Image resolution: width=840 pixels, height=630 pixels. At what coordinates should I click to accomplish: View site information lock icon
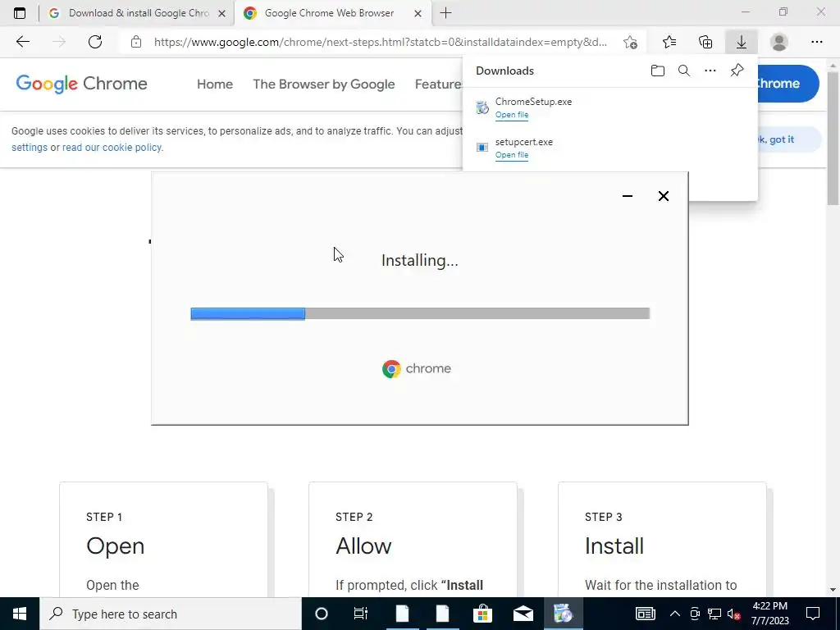tap(136, 42)
